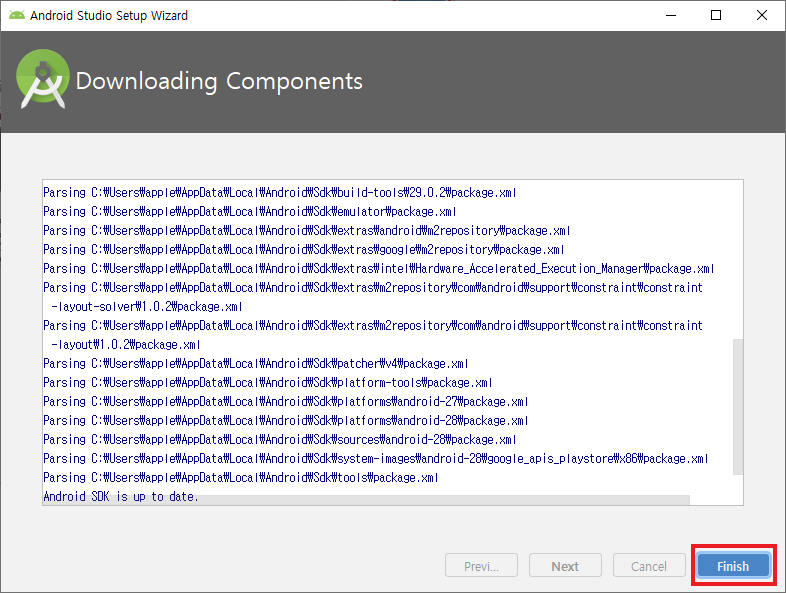Click the Hardware_Accelerated_Execution_Manager log line
Viewport: 786px width, 593px height.
378,269
